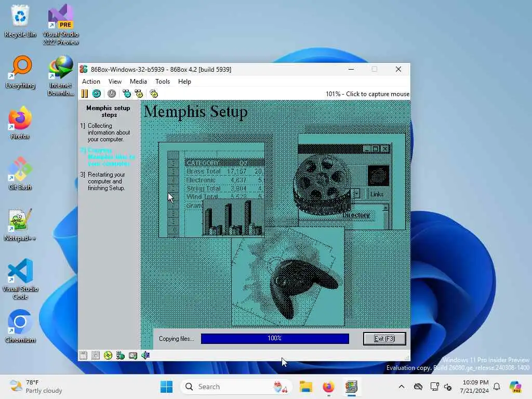Click the CD-ROM disc status icon

(108, 355)
